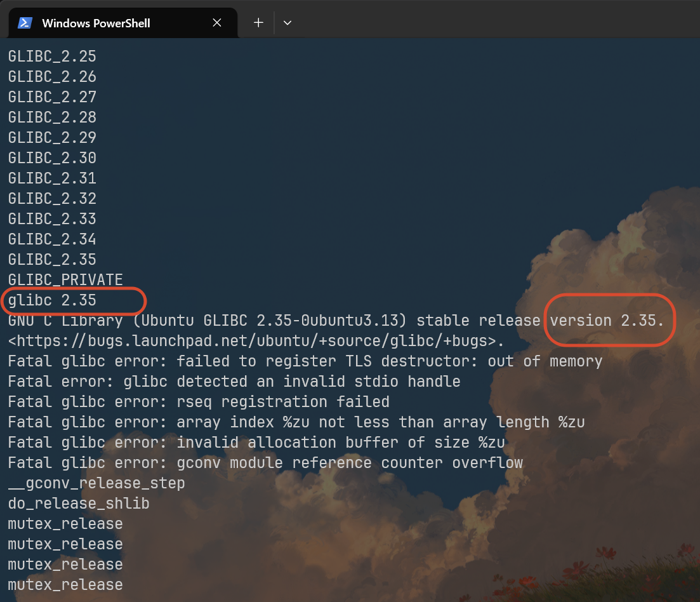This screenshot has width=700, height=602.
Task: Click the 'gconv module reference counter overflow' line
Action: [x=265, y=463]
